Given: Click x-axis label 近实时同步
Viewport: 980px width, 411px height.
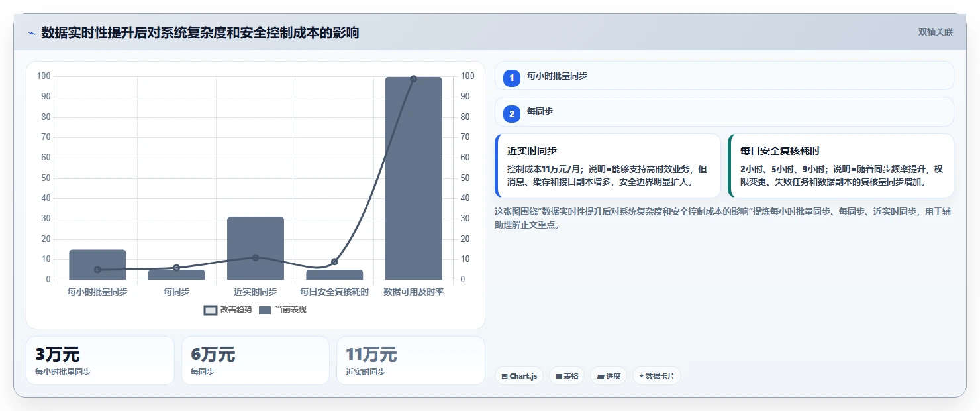Looking at the screenshot, I should 256,292.
